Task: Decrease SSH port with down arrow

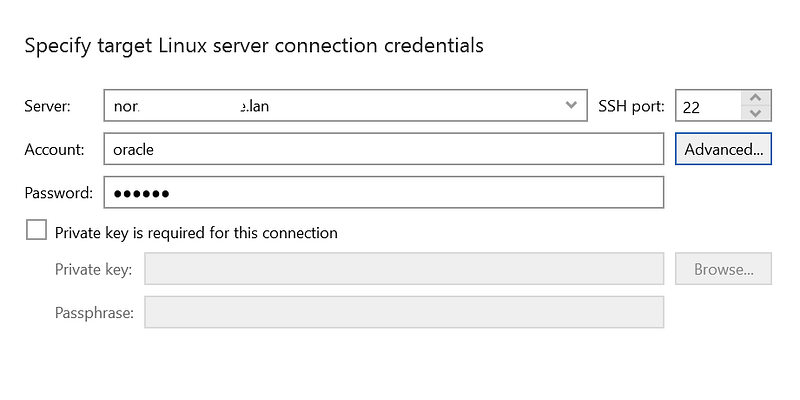Action: pyautogui.click(x=756, y=113)
